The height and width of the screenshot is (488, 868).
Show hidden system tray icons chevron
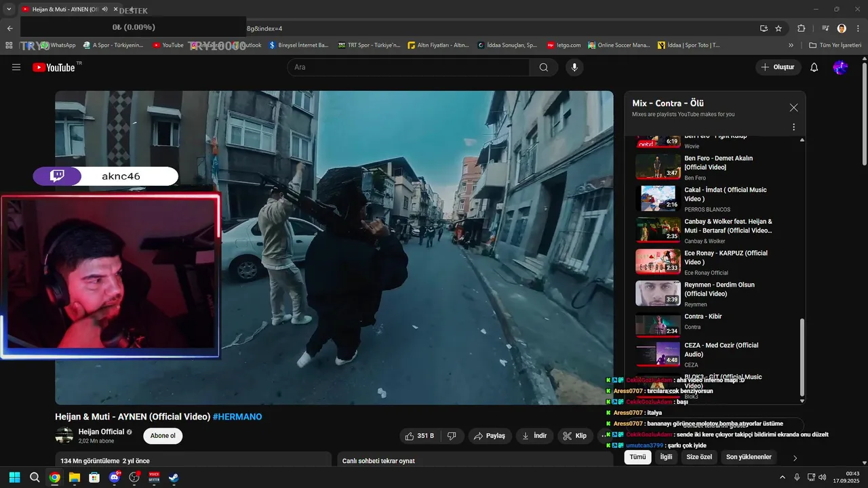coord(783,477)
